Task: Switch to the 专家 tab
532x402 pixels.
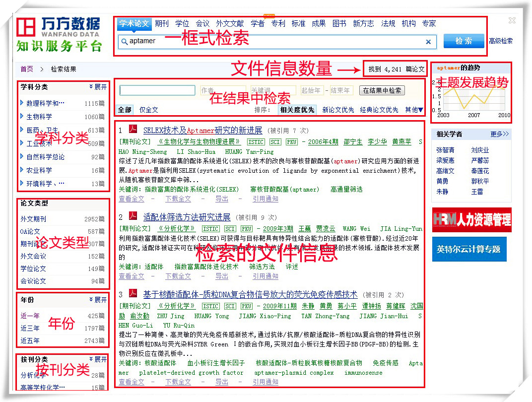Action: pos(429,23)
